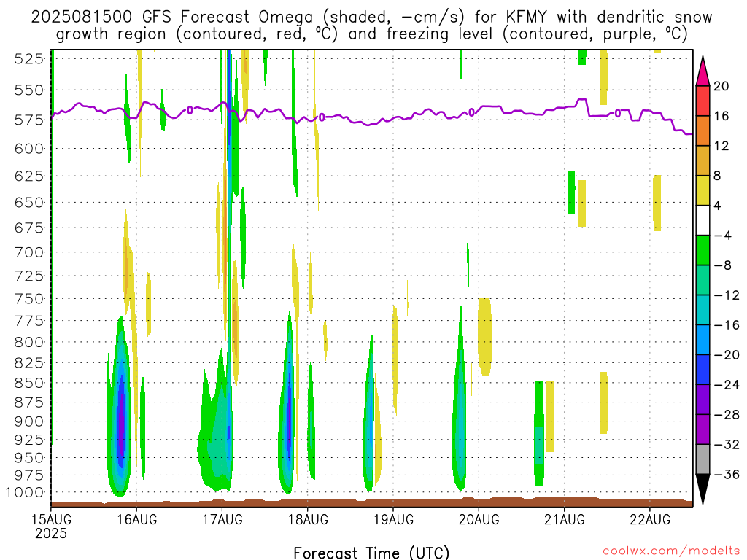The image size is (747, 560).
Task: Select the cyan -12 to -16 colorbar swatch
Action: coord(703,309)
